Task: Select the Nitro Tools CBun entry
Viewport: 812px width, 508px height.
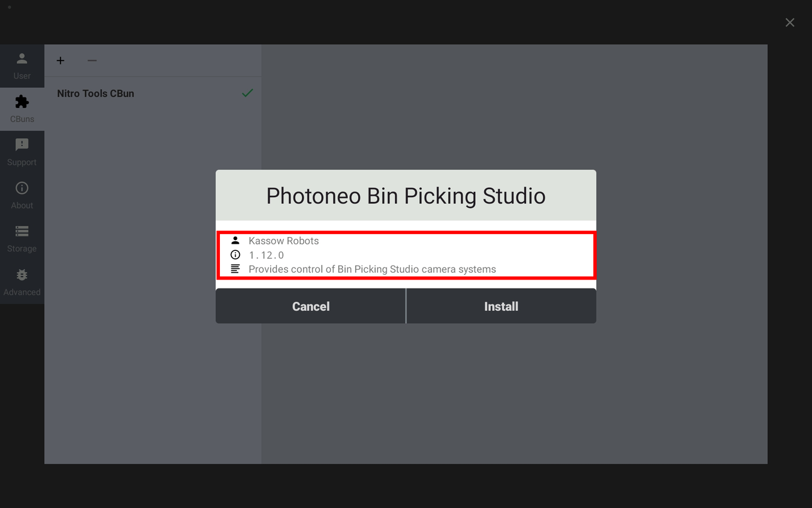Action: 153,93
